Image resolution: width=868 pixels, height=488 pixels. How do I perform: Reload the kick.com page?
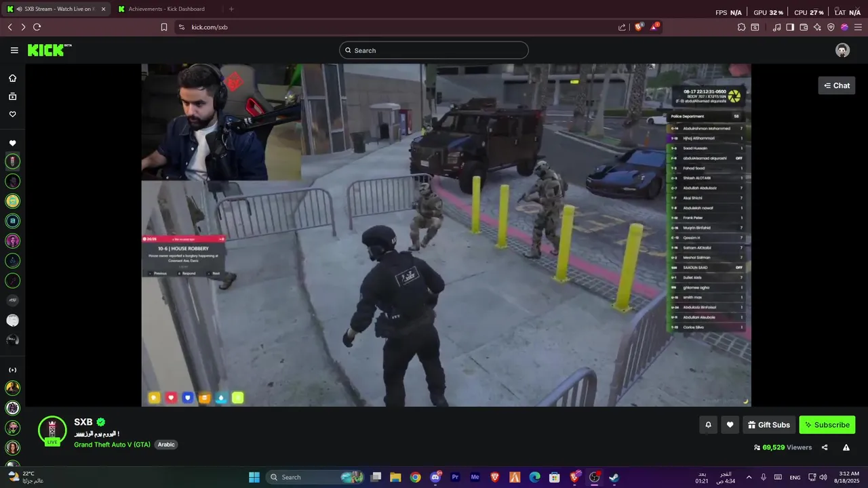37,27
